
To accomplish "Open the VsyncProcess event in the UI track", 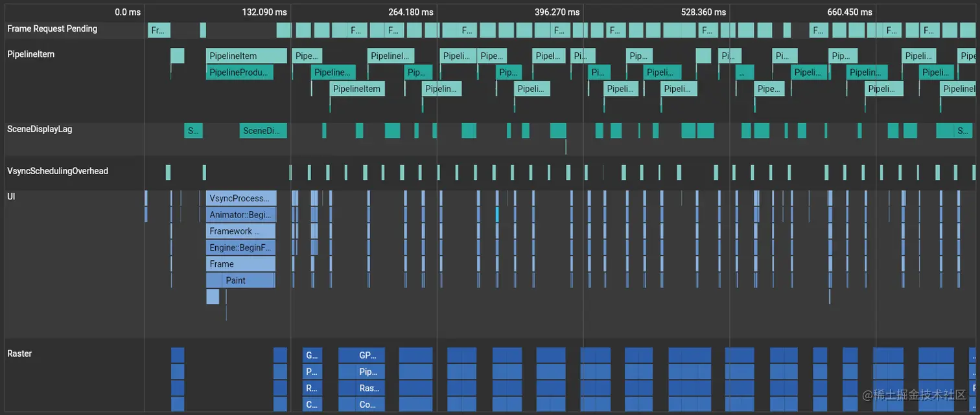I will pos(240,198).
